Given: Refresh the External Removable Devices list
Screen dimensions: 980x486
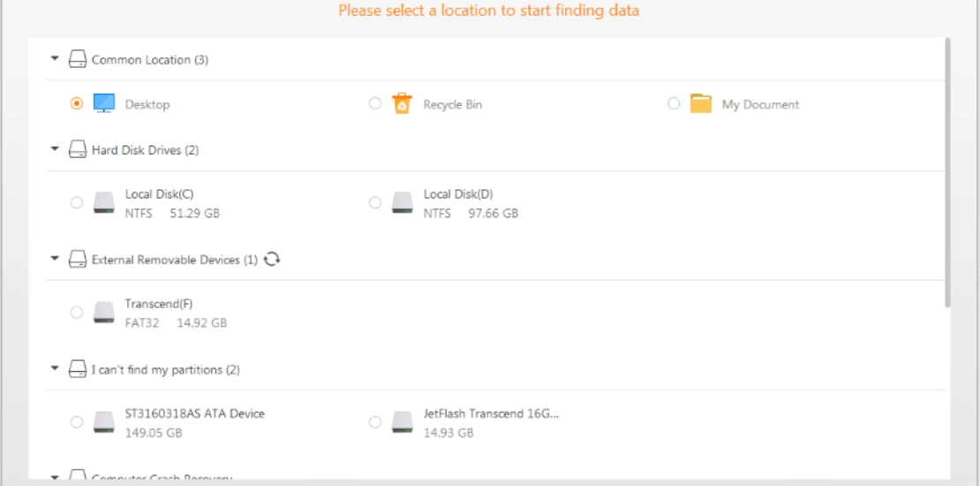Looking at the screenshot, I should [x=271, y=259].
